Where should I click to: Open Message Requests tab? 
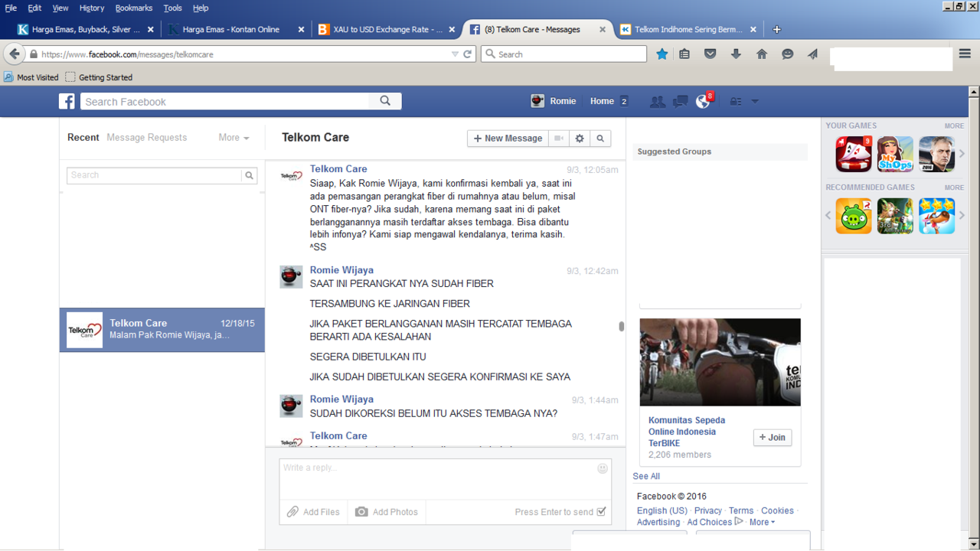point(147,138)
